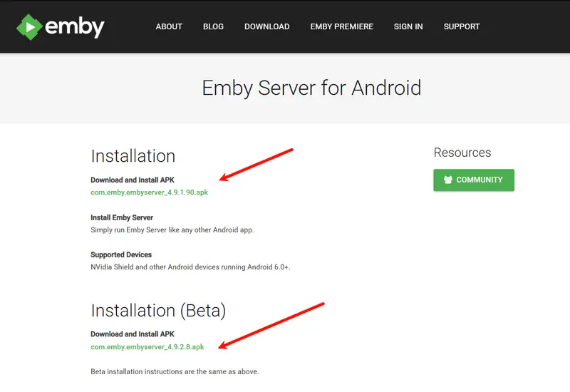Image resolution: width=570 pixels, height=392 pixels.
Task: Click the Resources sidebar heading
Action: click(462, 153)
